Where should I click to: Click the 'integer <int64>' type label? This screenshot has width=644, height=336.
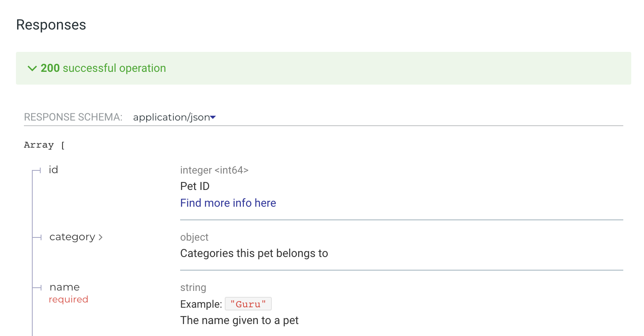214,170
